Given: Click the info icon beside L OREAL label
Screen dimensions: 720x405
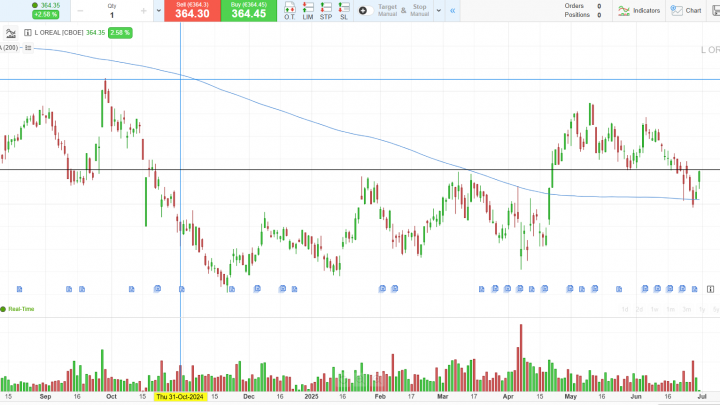Looking at the screenshot, I should 27,33.
